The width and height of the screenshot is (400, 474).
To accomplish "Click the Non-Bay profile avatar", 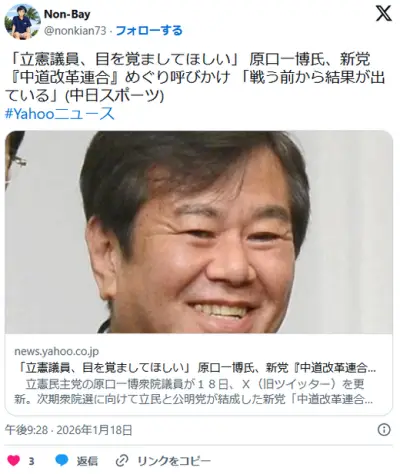I will click(22, 22).
